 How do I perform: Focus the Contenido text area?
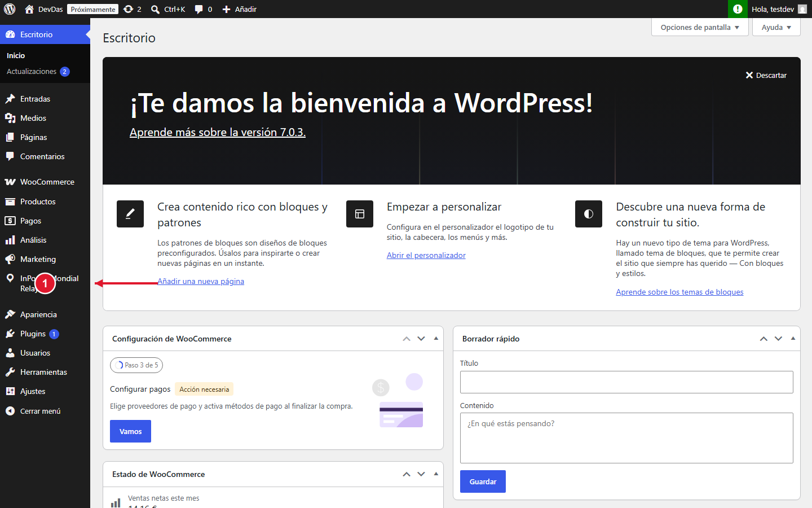pos(626,438)
